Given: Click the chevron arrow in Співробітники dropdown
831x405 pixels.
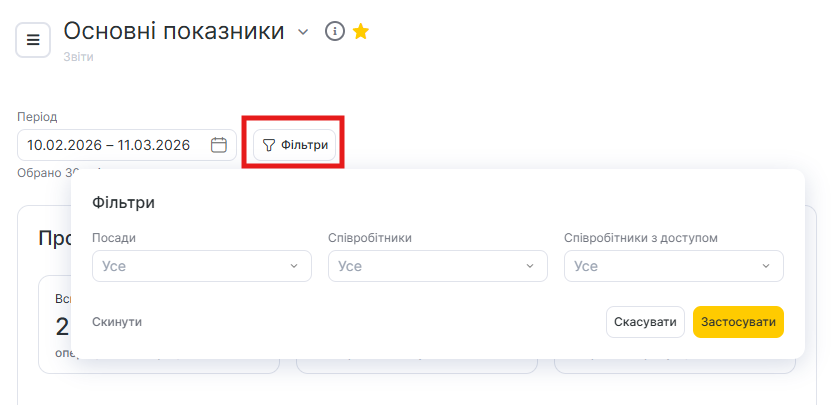Looking at the screenshot, I should tap(530, 266).
